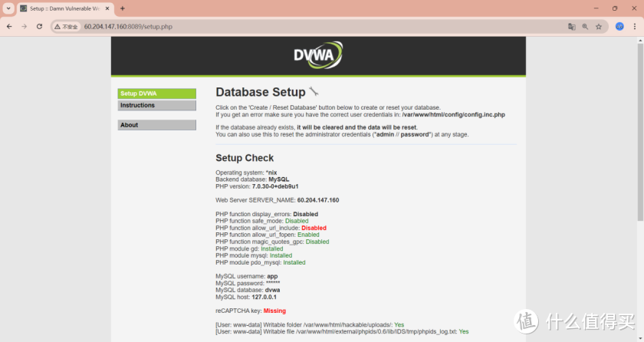Viewport: 644px width, 342px height.
Task: Select the Setup DVWA menu item
Action: pyautogui.click(x=156, y=94)
